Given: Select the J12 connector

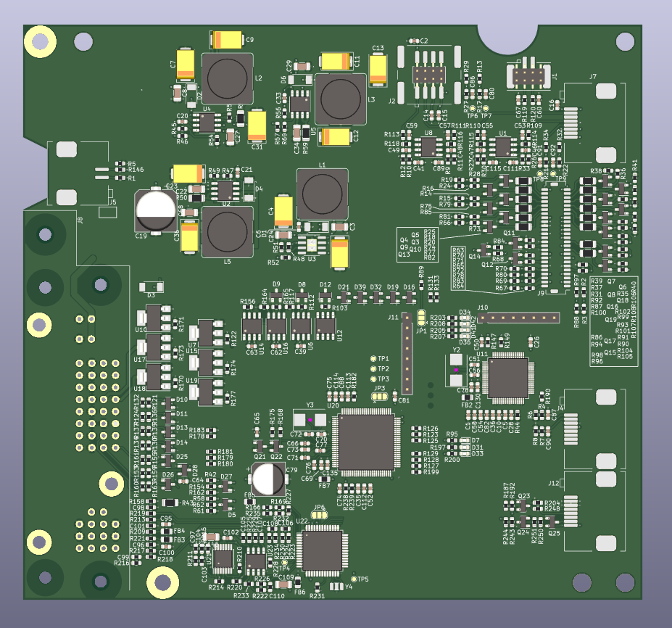Looking at the screenshot, I should 594,511.
